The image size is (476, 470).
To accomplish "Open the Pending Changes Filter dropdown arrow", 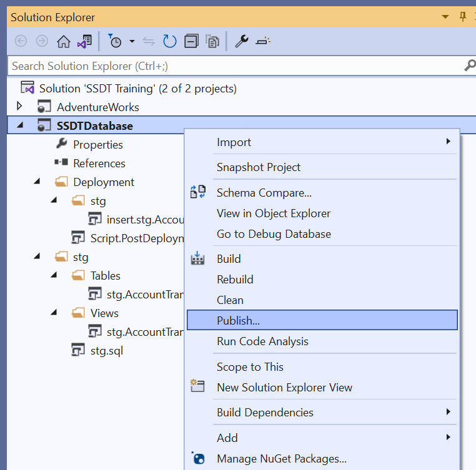I will point(132,42).
